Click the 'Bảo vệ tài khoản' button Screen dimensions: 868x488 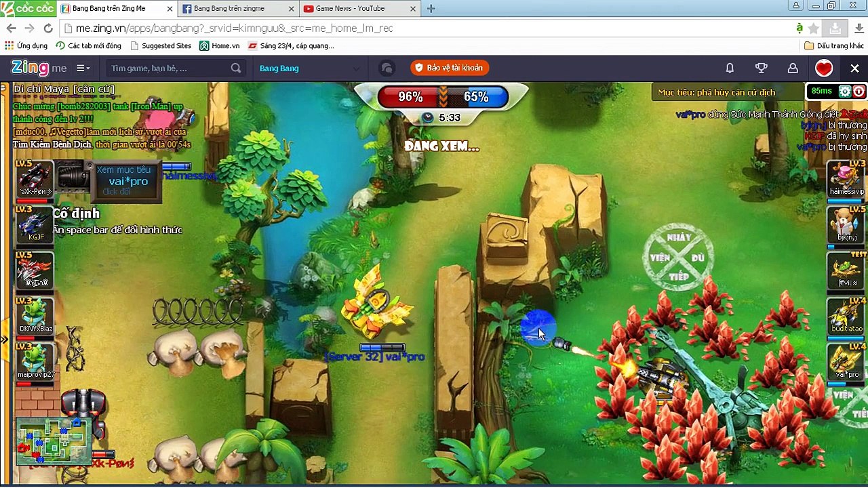[450, 68]
